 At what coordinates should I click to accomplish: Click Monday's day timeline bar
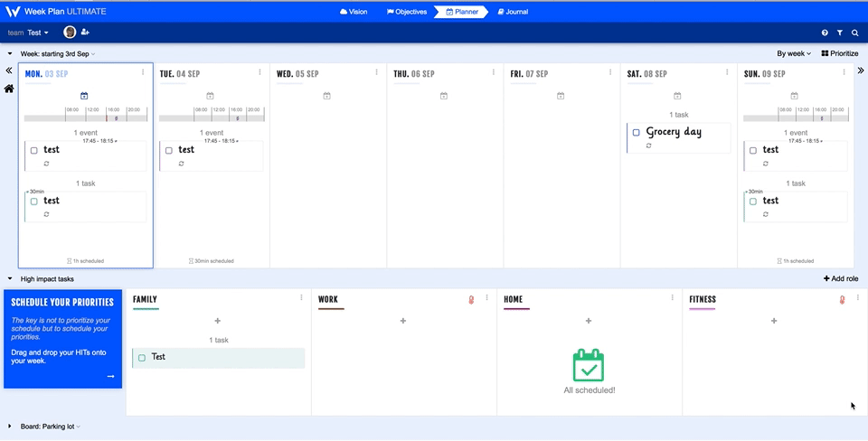coord(86,117)
